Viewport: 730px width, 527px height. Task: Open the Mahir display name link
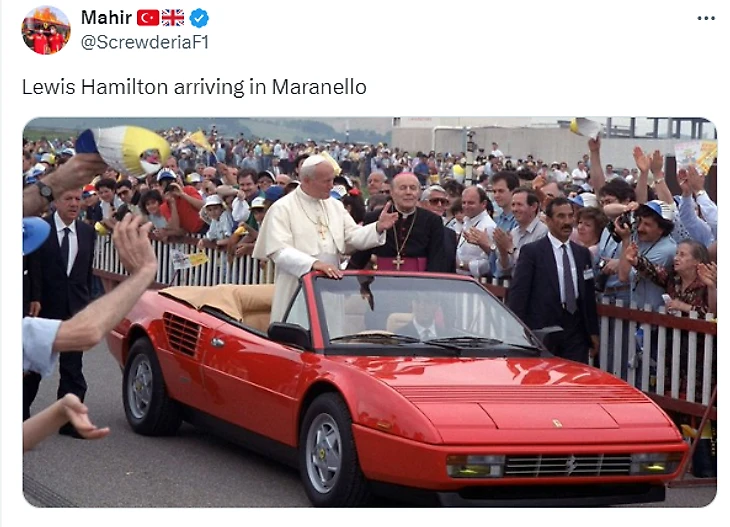pos(106,18)
